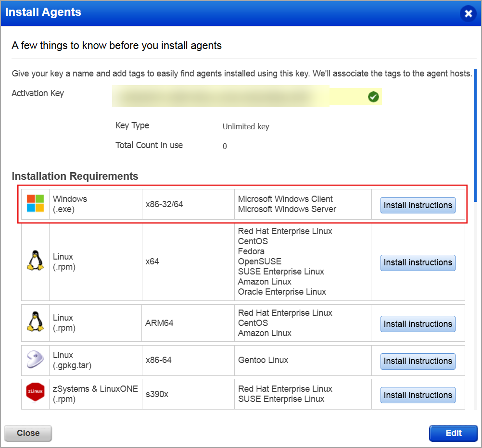Click the penguin icon in the ARM64 row
This screenshot has width=482, height=448.
(x=35, y=323)
